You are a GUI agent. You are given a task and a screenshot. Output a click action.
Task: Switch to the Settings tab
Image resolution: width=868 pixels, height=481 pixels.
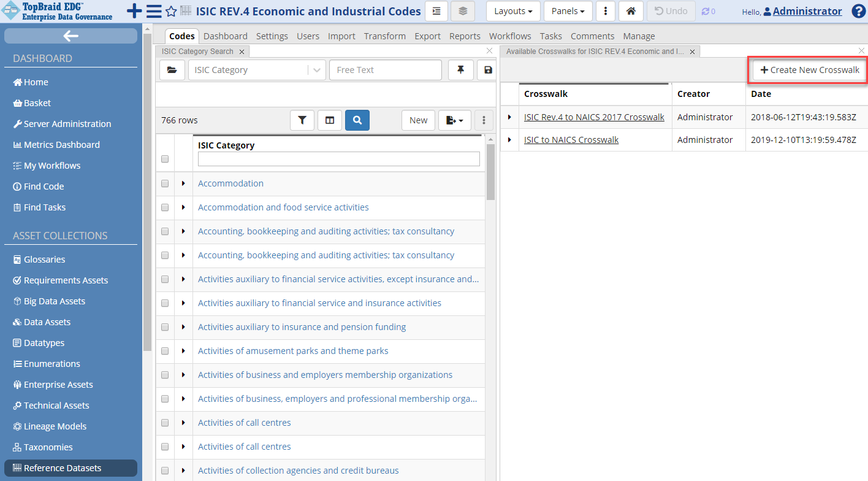272,36
